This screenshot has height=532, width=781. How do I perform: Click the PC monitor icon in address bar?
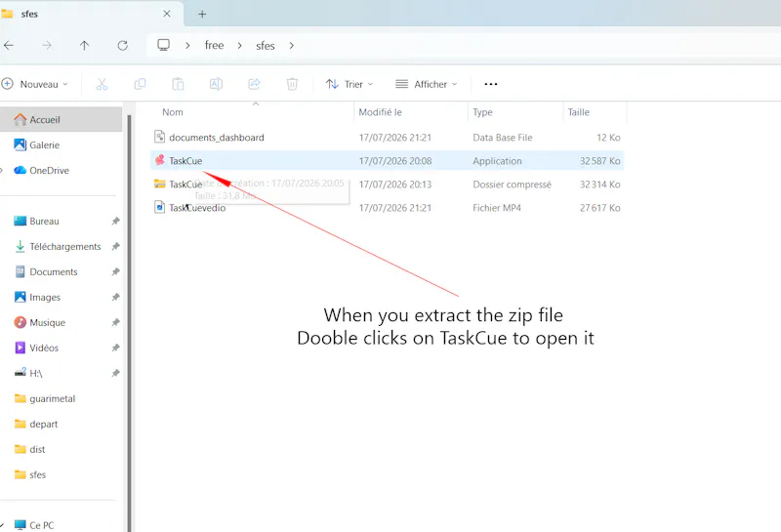pos(163,45)
